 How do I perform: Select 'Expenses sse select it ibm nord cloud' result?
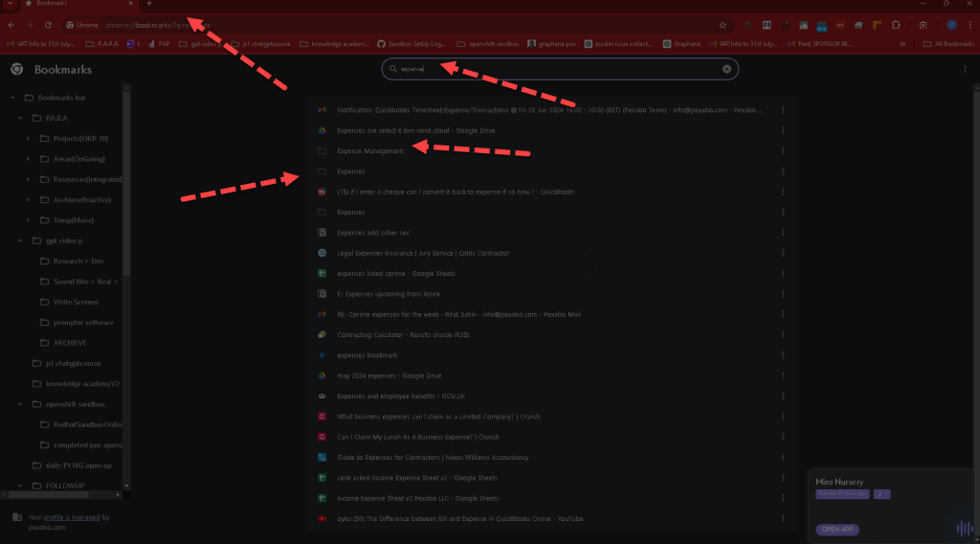point(415,130)
